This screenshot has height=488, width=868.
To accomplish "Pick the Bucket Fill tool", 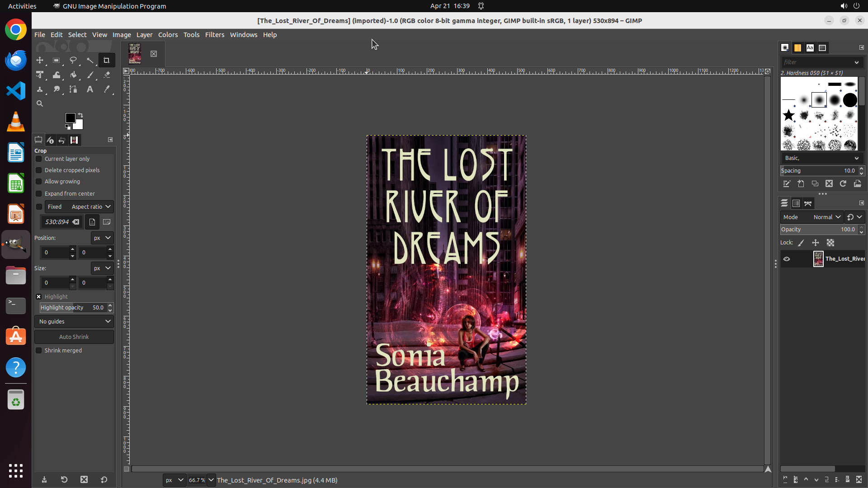I will pos(73,75).
